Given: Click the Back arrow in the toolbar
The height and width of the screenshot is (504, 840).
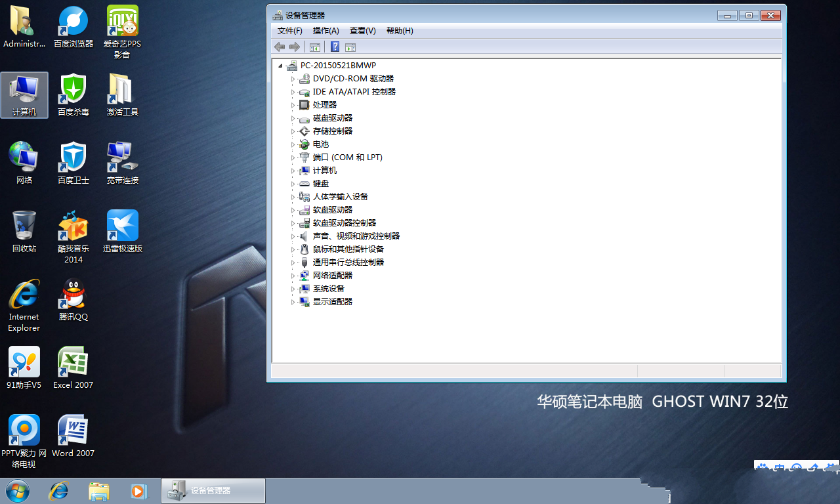Looking at the screenshot, I should [x=280, y=47].
